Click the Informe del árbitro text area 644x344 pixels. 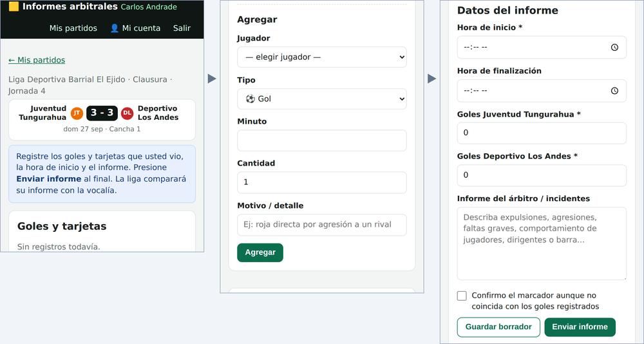542,244
